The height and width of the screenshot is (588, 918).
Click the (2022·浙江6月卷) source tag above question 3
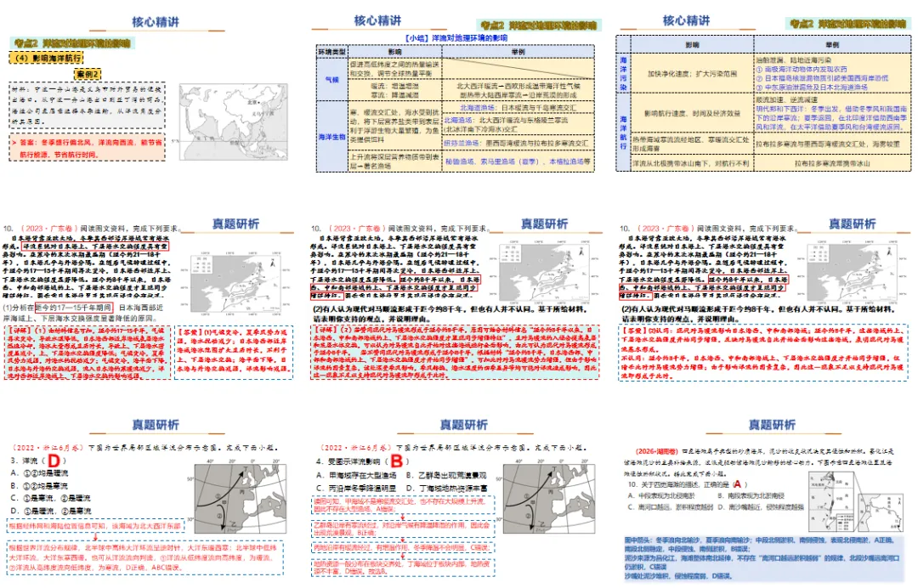48,448
